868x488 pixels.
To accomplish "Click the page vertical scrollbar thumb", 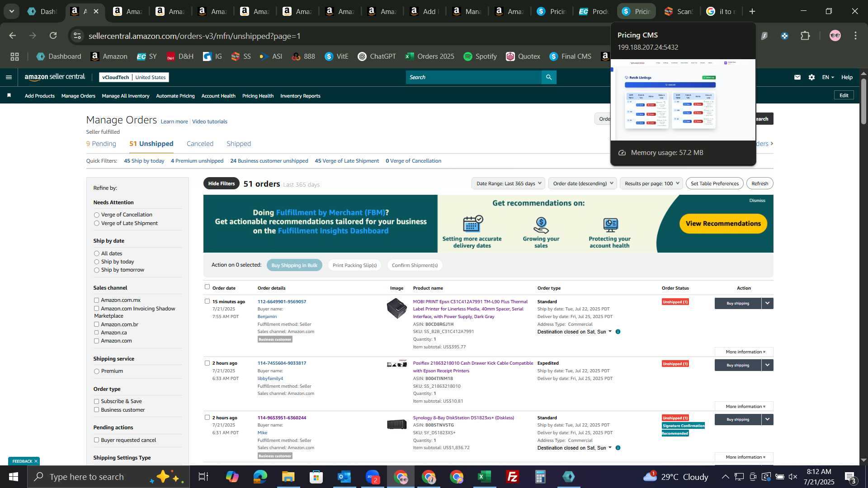I will [x=863, y=101].
